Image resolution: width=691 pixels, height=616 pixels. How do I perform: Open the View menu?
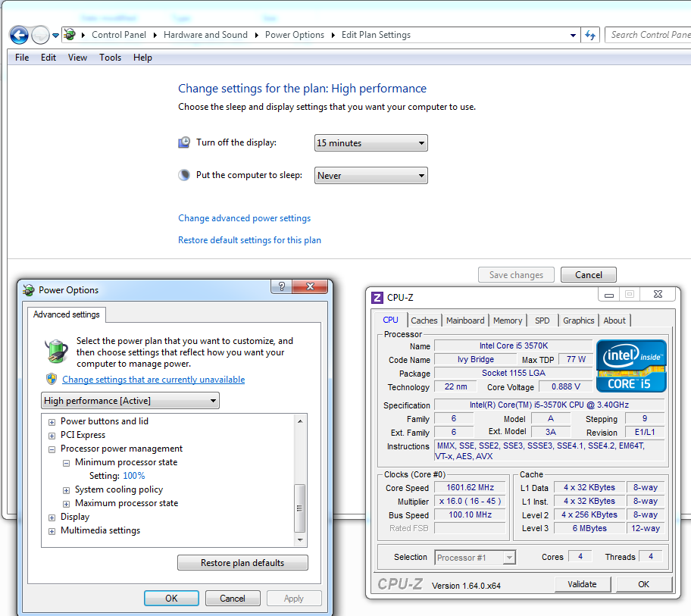coord(77,58)
